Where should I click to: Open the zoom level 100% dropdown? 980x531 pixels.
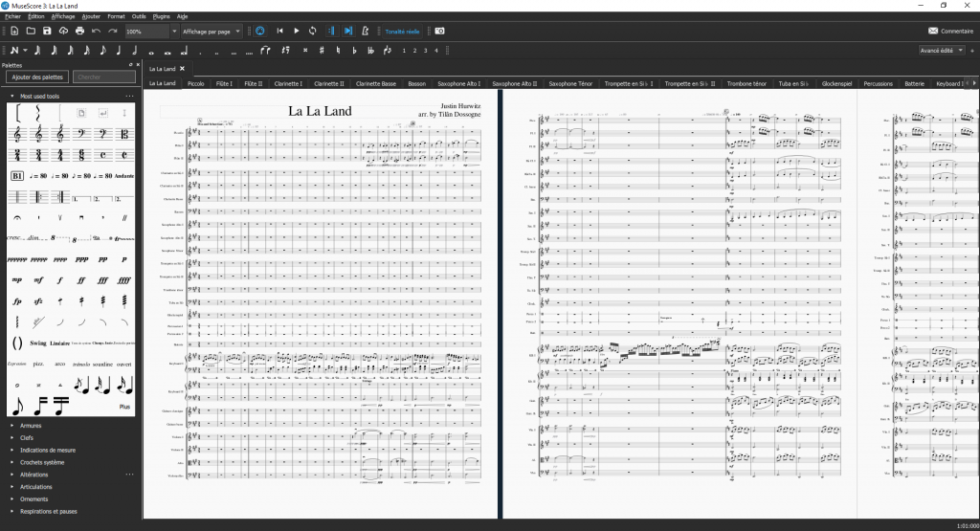174,32
